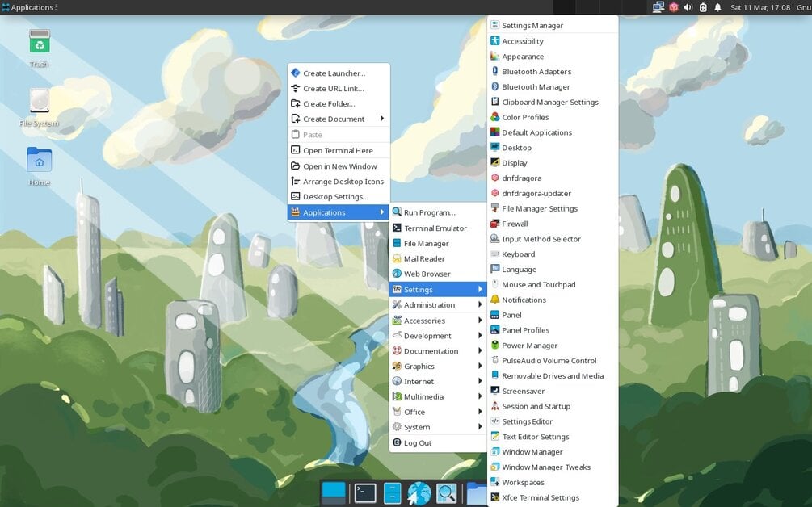Click the volume speaker tray icon
Viewport: 812px width, 507px height.
pos(688,7)
